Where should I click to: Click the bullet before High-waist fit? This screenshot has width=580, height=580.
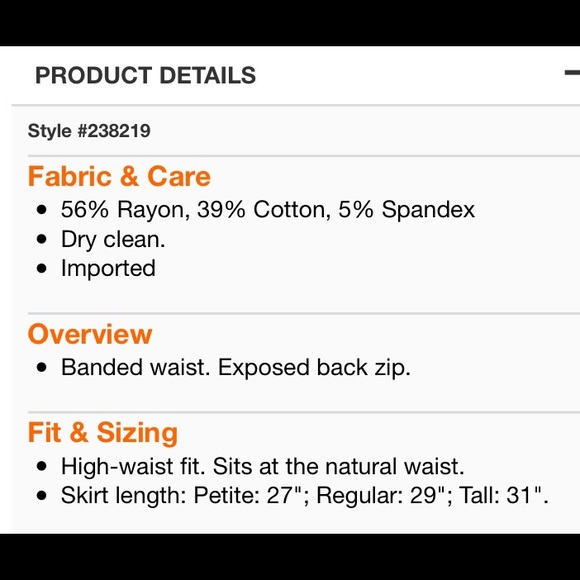click(x=42, y=466)
